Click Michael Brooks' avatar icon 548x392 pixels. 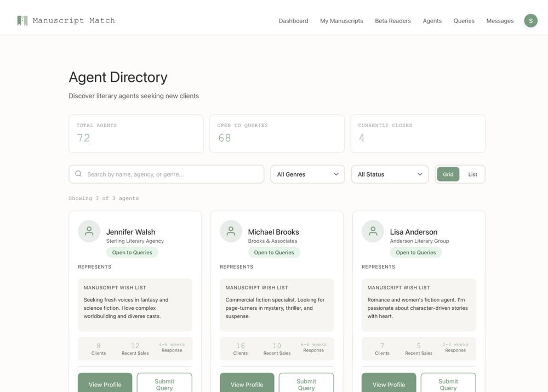[230, 230]
